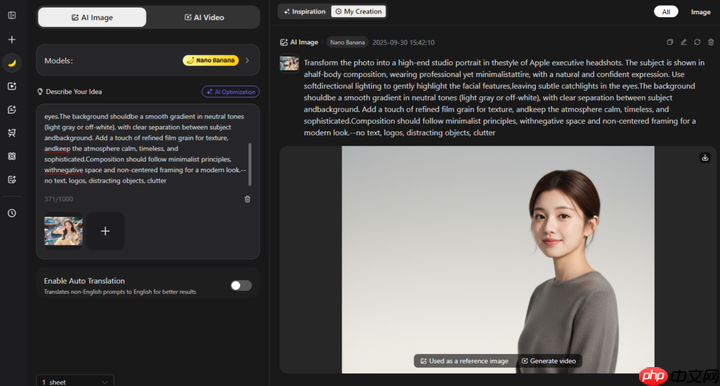
Task: Regenerate the creation with the refresh icon
Action: tap(697, 42)
